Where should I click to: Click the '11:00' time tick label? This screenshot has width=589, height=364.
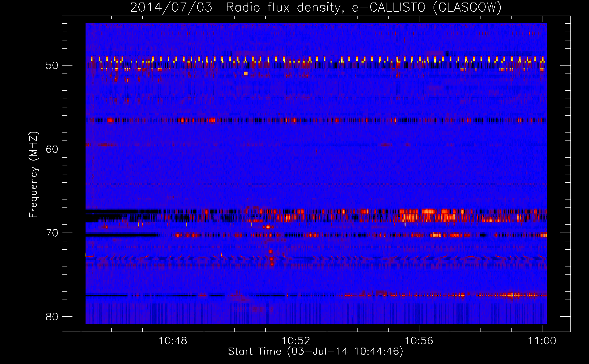point(542,341)
